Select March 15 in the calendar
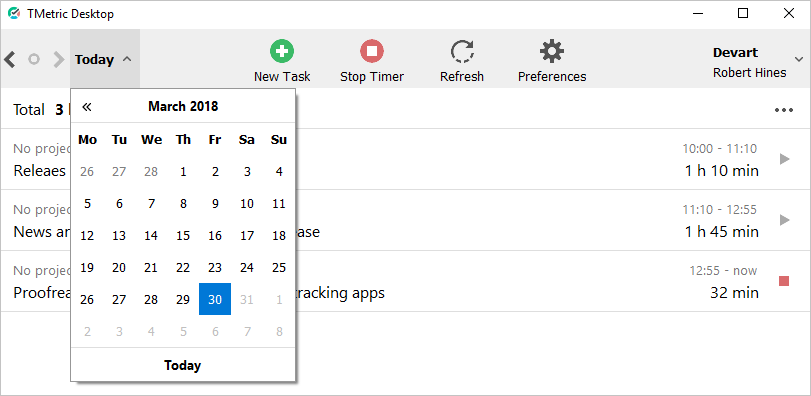Screen dimensions: 811x396 click(x=183, y=236)
